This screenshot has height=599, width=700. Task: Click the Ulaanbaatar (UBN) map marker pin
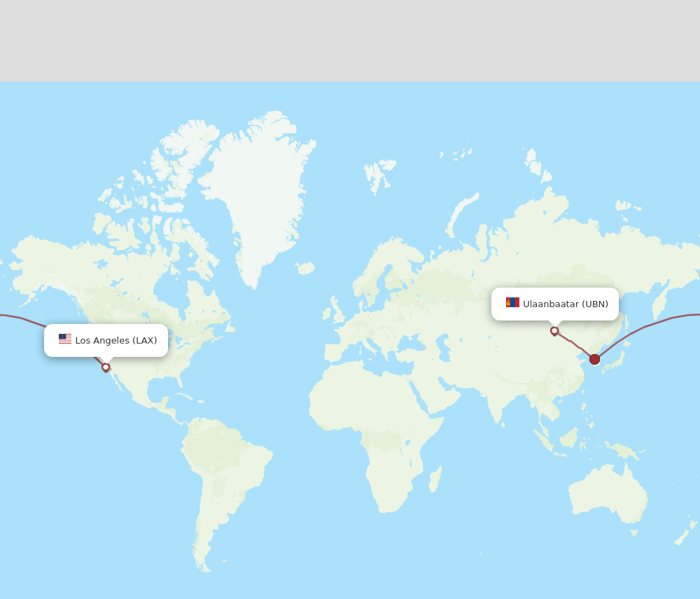(554, 331)
